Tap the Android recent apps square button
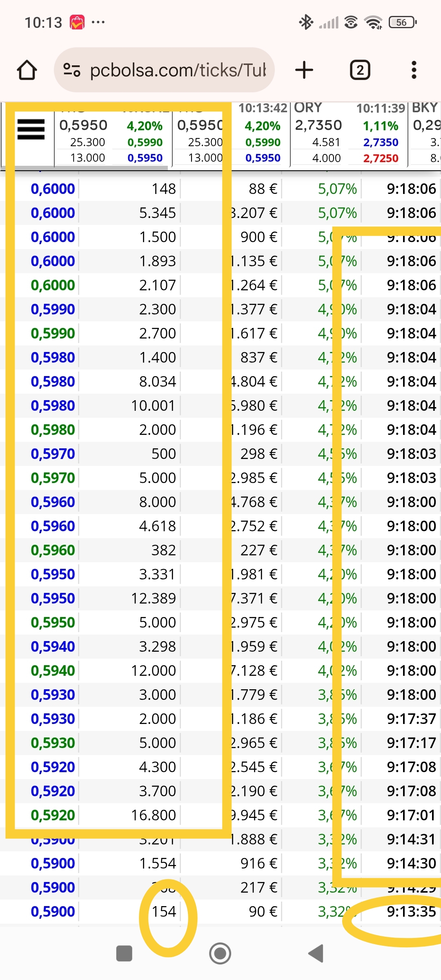Image resolution: width=441 pixels, height=980 pixels. 124,953
